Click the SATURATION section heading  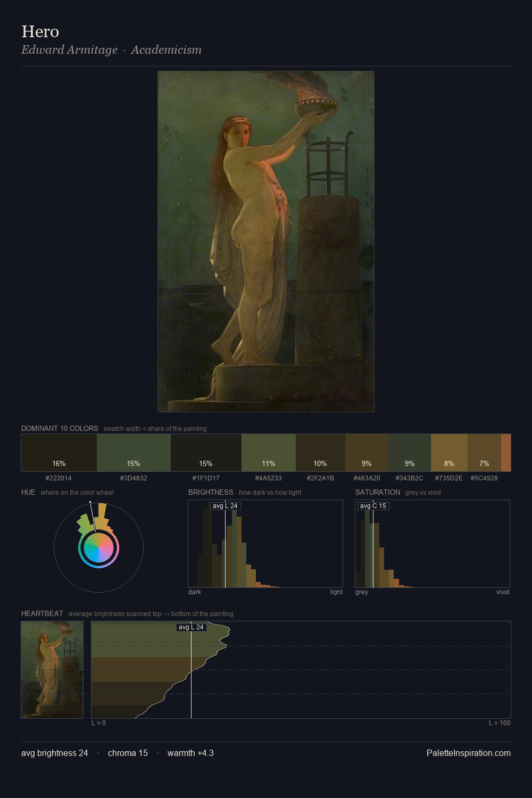coord(378,492)
